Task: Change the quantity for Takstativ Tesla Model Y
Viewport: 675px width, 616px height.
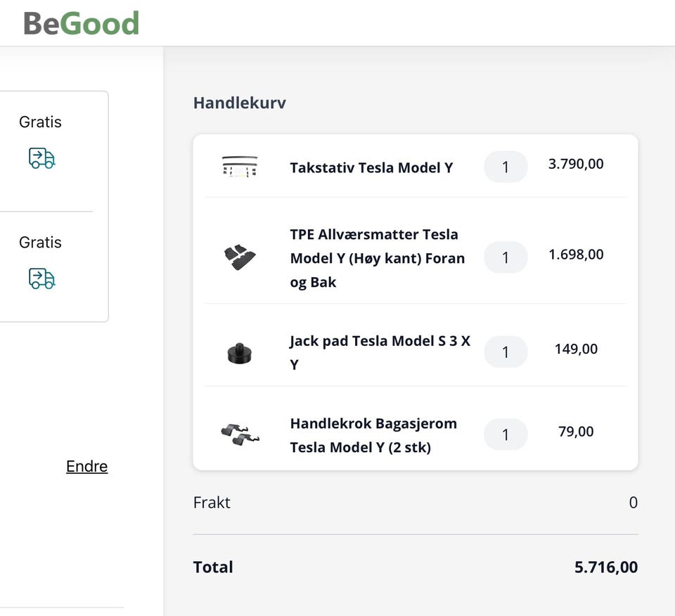Action: tap(506, 167)
